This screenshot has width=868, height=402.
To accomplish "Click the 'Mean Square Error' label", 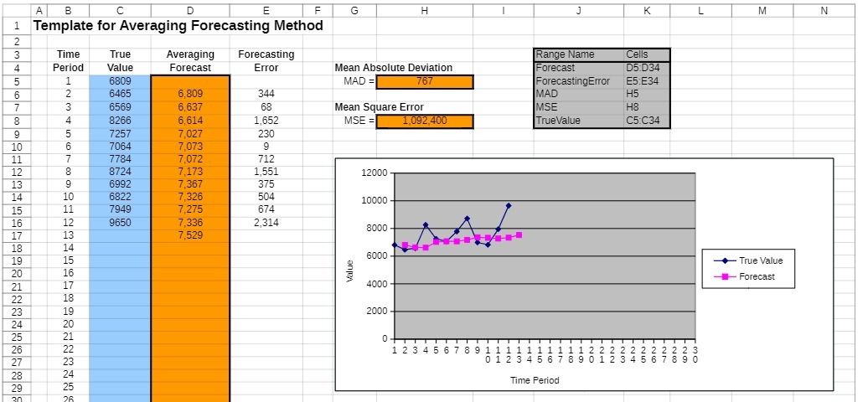I will [x=380, y=107].
